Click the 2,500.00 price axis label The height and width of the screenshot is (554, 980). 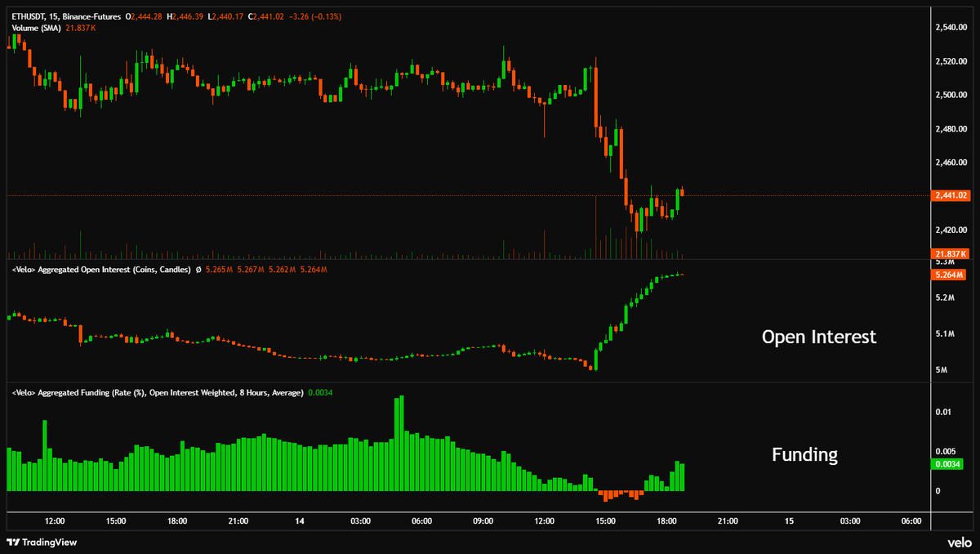(x=951, y=96)
